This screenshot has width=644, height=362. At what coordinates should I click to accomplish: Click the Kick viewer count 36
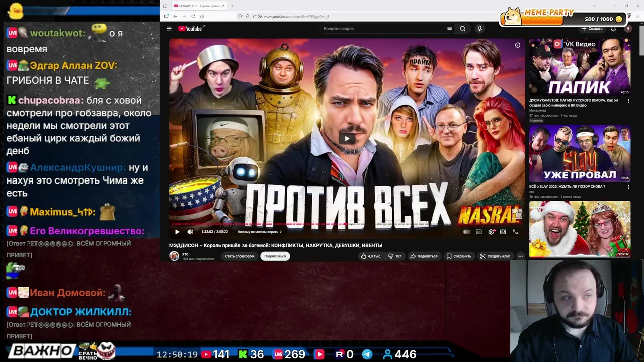click(x=257, y=354)
